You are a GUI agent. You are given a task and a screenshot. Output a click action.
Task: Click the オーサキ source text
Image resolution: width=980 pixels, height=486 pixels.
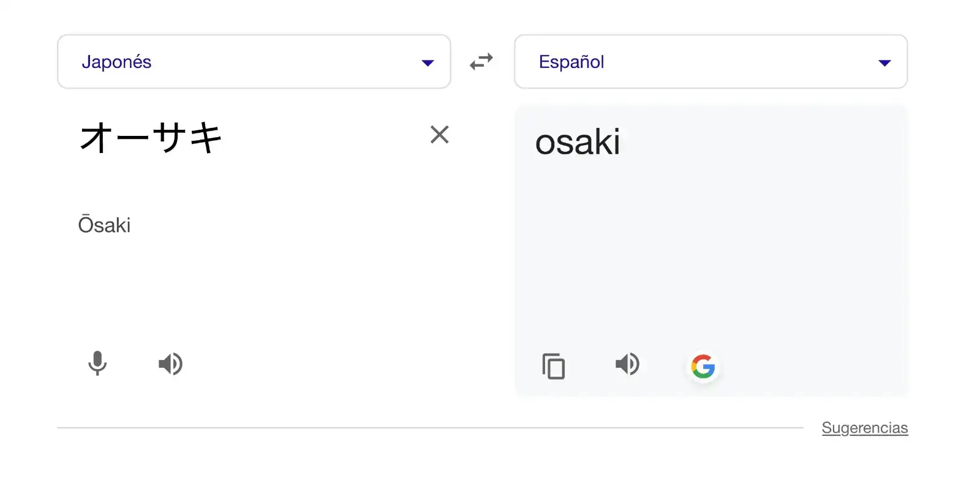pyautogui.click(x=151, y=136)
